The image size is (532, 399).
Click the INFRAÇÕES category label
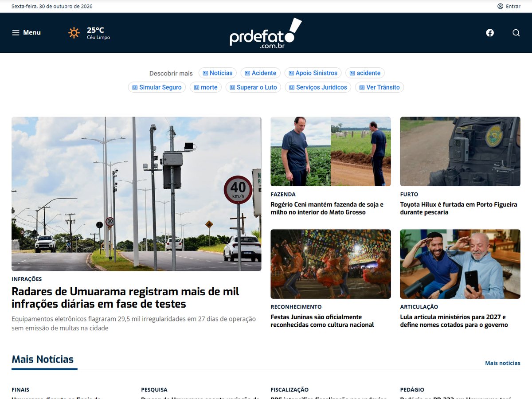point(27,279)
